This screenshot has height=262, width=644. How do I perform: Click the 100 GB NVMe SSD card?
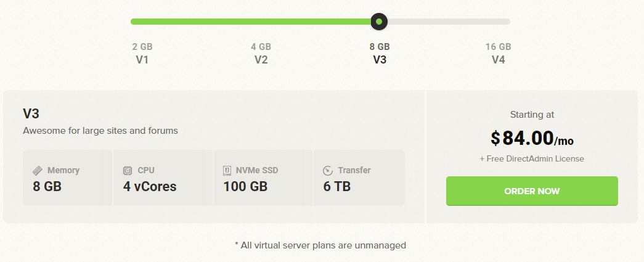point(258,178)
